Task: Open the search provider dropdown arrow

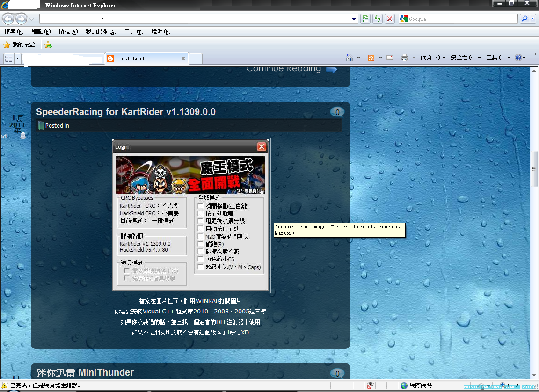Action: 533,19
